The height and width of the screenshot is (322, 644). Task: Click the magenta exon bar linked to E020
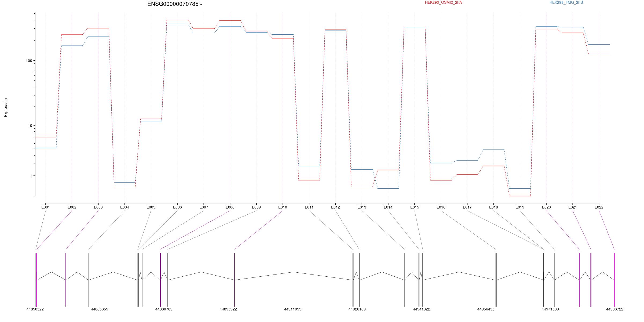coord(579,280)
